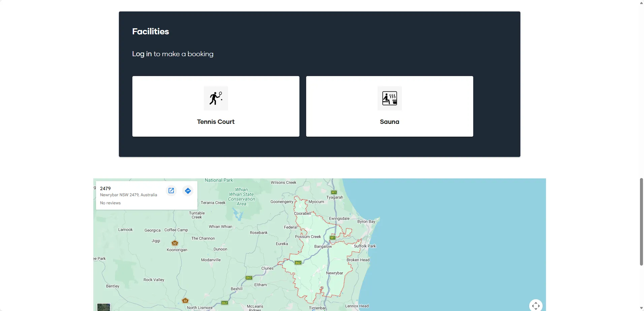This screenshot has height=311, width=644.
Task: Click the scrollbar down arrow
Action: [641, 308]
